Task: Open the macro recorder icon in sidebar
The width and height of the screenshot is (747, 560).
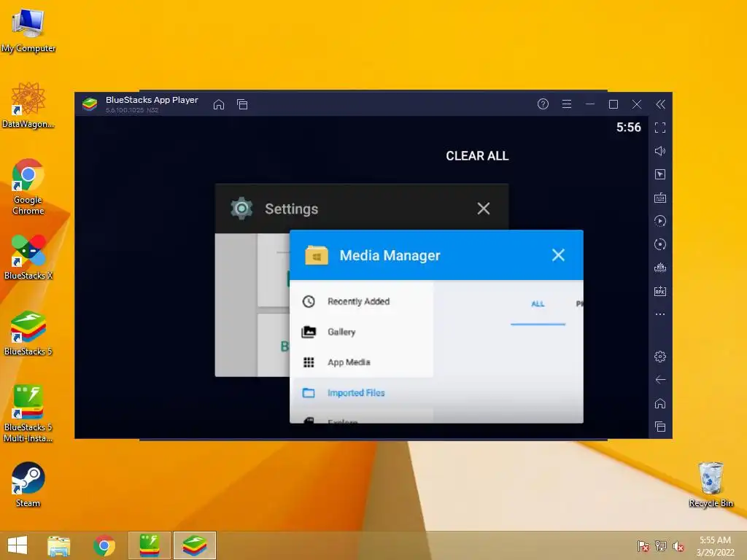Action: (660, 268)
